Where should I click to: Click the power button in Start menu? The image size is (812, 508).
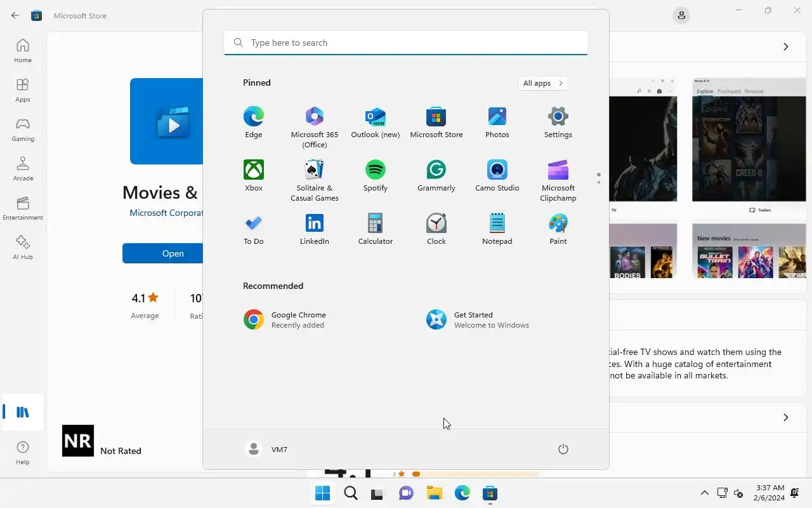[563, 449]
